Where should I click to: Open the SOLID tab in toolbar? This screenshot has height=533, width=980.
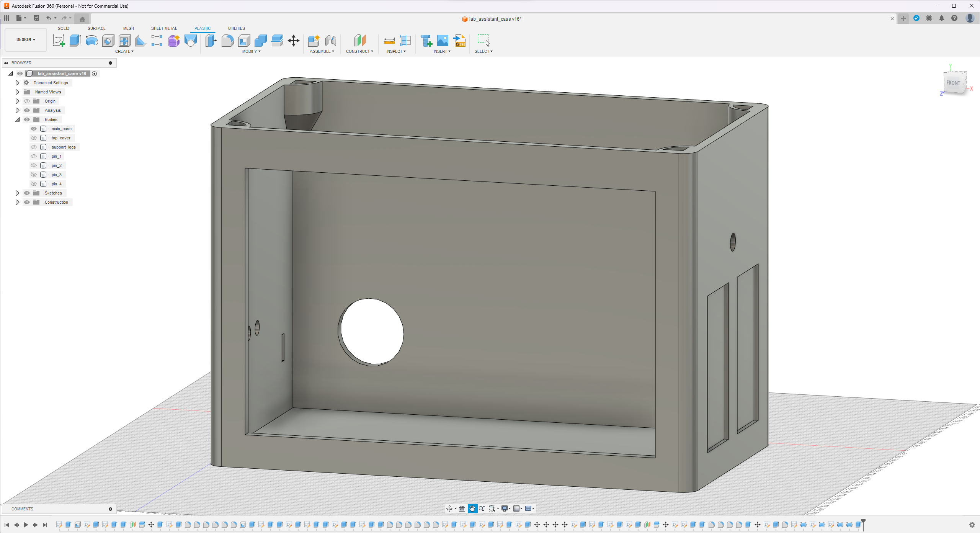pos(63,28)
